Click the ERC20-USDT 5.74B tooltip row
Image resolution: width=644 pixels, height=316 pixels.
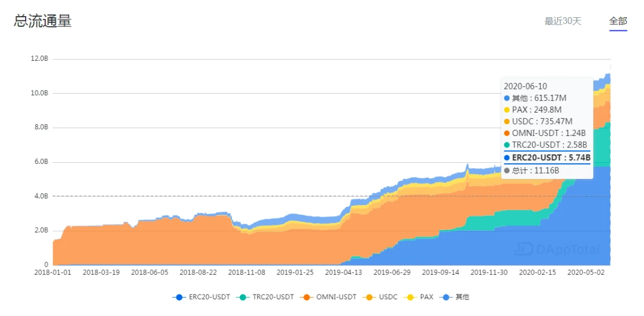547,157
